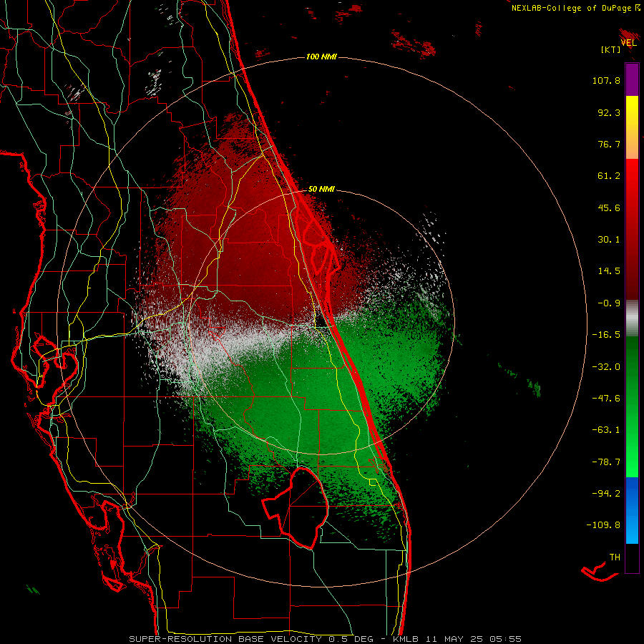
Task: Click the -78.7 velocity scale value
Action: pyautogui.click(x=606, y=462)
